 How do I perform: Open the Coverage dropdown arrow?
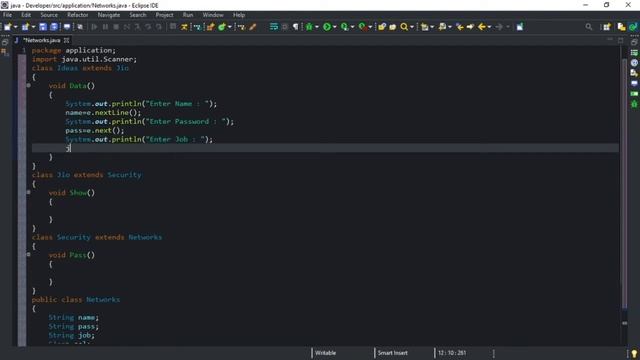tap(352, 27)
